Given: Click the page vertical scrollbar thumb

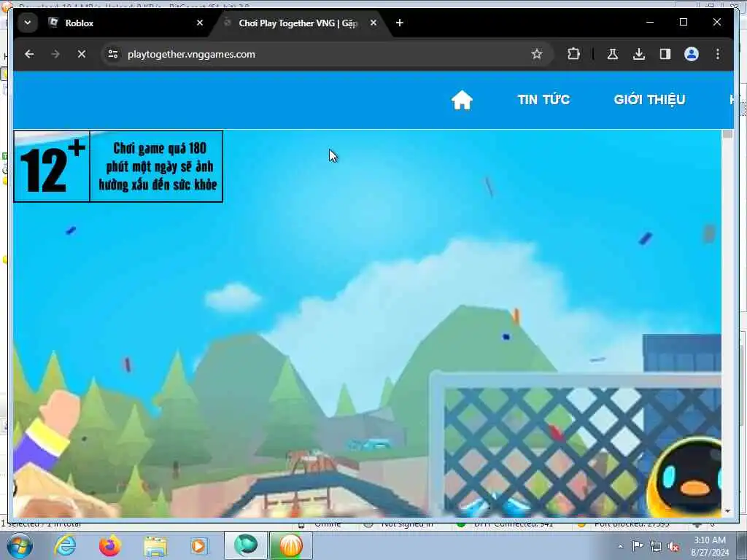Looking at the screenshot, I should (727, 134).
